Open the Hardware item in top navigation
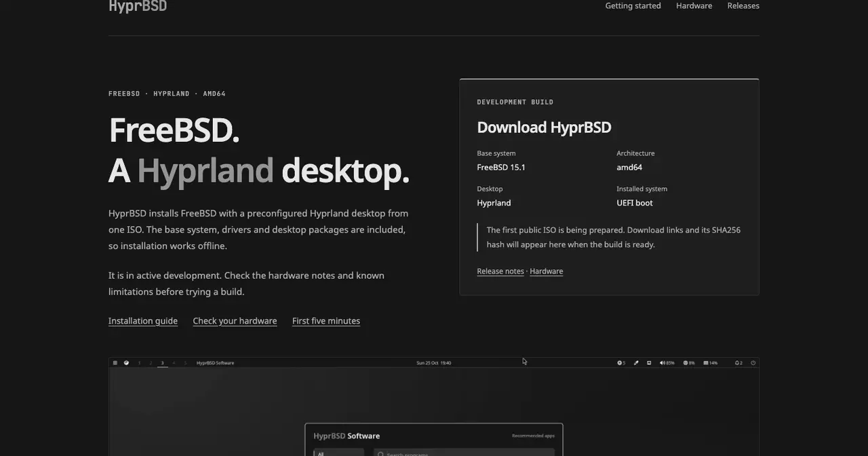This screenshot has height=456, width=868. click(694, 5)
